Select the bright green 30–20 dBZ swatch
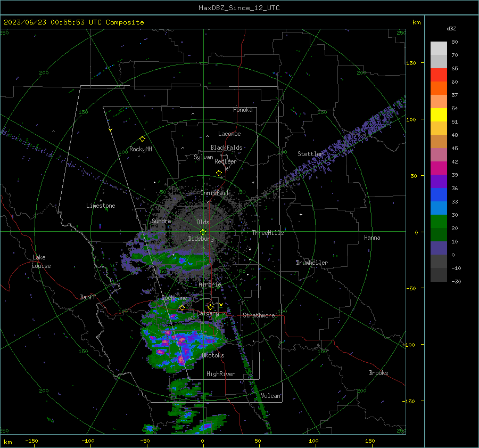Viewport: 479px width, 448px height. [x=439, y=222]
